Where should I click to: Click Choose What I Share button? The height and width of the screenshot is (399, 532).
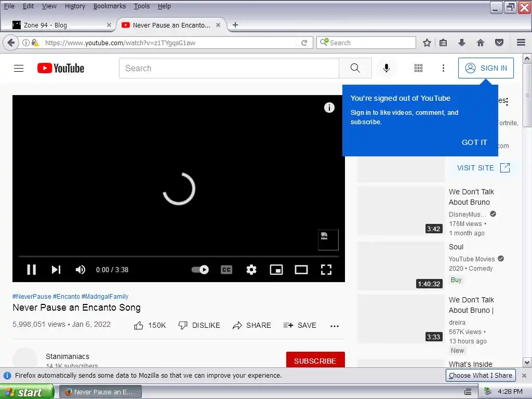481,375
